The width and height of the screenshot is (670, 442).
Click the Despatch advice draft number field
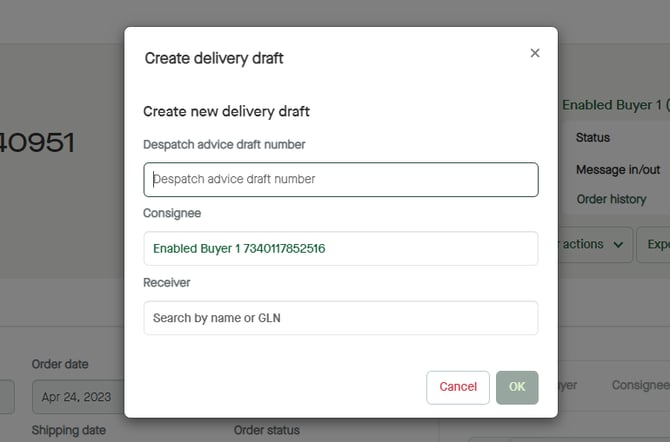(x=340, y=180)
